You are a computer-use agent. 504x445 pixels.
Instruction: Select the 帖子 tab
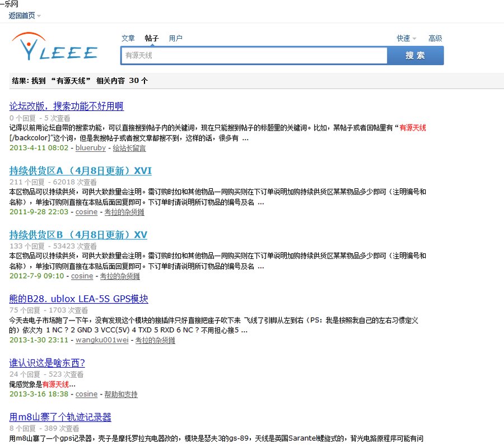(152, 38)
